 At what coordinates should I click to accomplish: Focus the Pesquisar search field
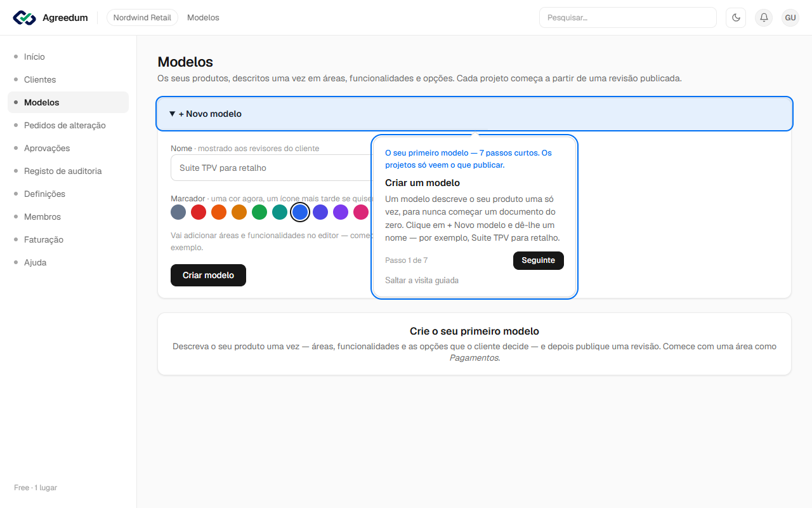(x=627, y=18)
